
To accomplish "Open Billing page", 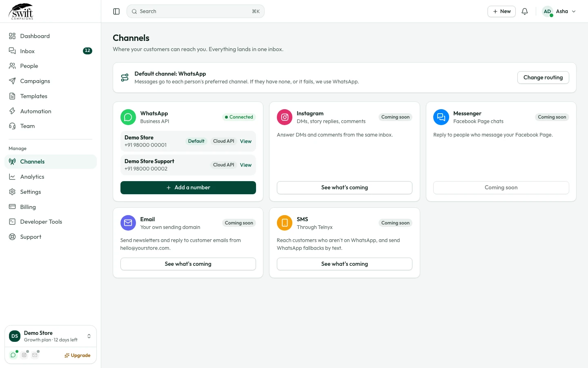I will click(x=51, y=207).
